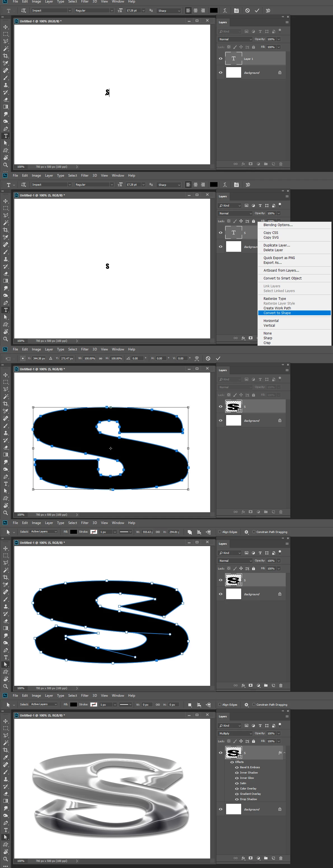
Task: Select Pen tool in the chrome S window
Action: pyautogui.click(x=6, y=822)
